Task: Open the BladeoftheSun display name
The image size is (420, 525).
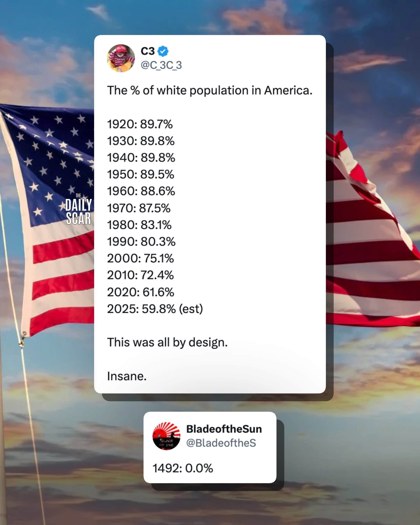Action: (x=224, y=429)
